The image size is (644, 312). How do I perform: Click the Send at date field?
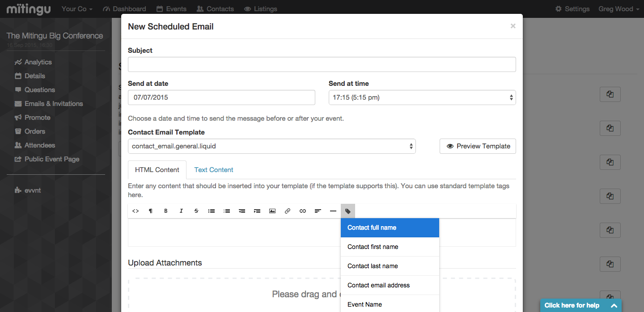coord(221,97)
